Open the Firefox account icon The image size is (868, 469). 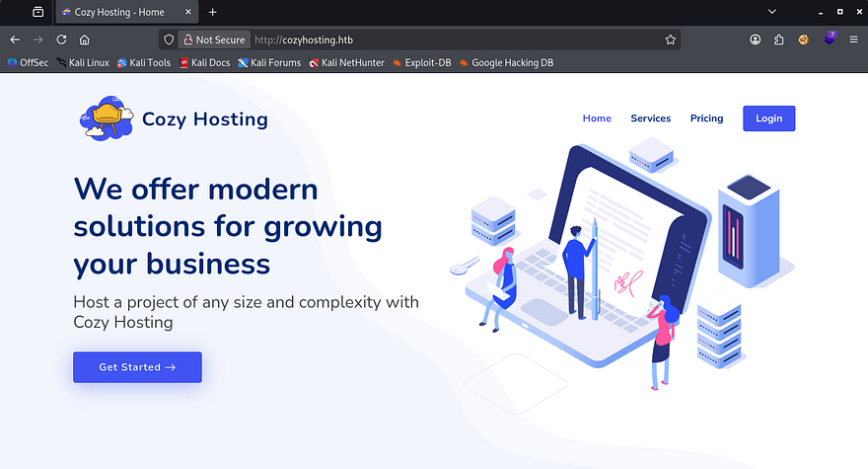(x=756, y=39)
